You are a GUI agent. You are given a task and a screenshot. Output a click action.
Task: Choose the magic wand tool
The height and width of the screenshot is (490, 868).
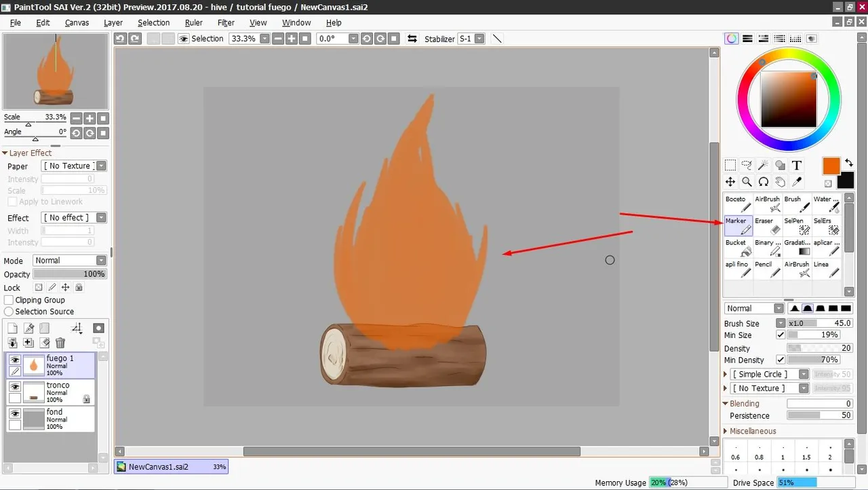pos(764,165)
